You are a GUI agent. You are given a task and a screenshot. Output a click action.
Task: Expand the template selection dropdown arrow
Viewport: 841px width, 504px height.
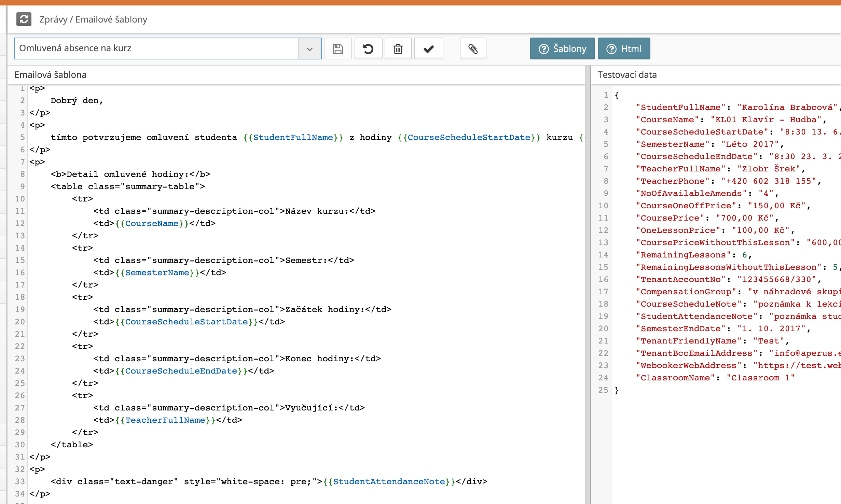click(x=309, y=49)
